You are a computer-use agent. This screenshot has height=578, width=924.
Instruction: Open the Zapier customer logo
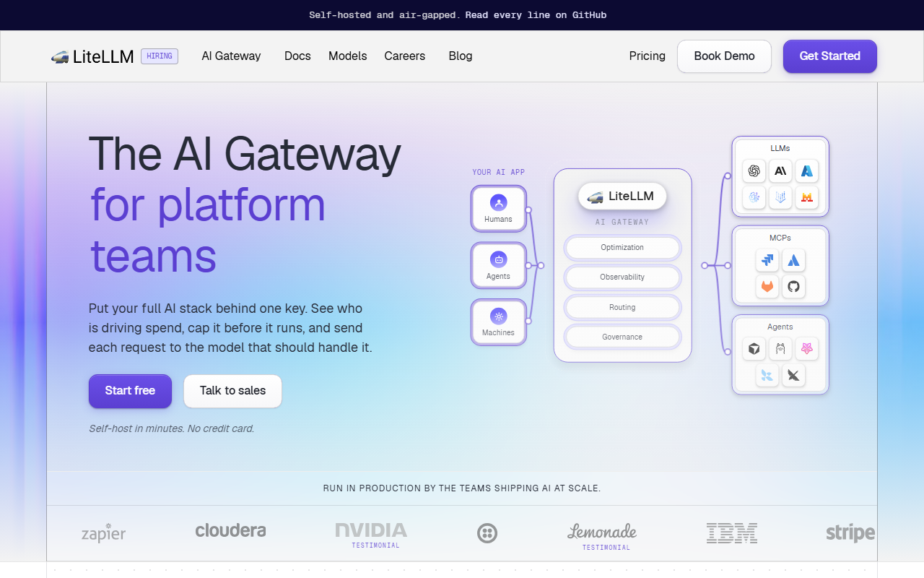pyautogui.click(x=103, y=533)
